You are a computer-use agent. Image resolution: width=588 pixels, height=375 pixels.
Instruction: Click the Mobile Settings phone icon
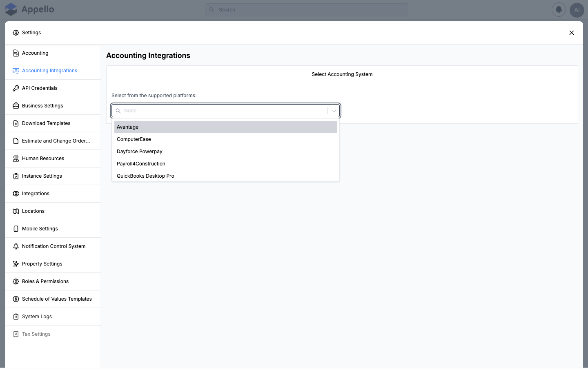click(16, 229)
